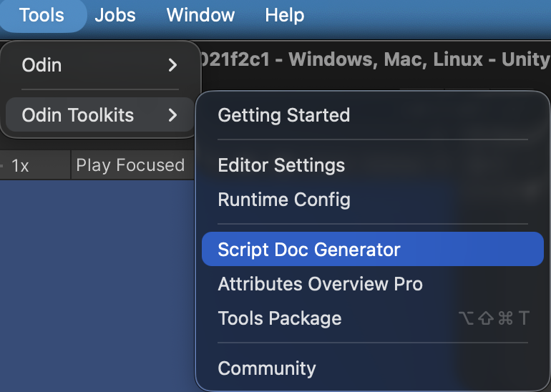Image resolution: width=551 pixels, height=392 pixels.
Task: Open the Jobs menu
Action: click(115, 16)
